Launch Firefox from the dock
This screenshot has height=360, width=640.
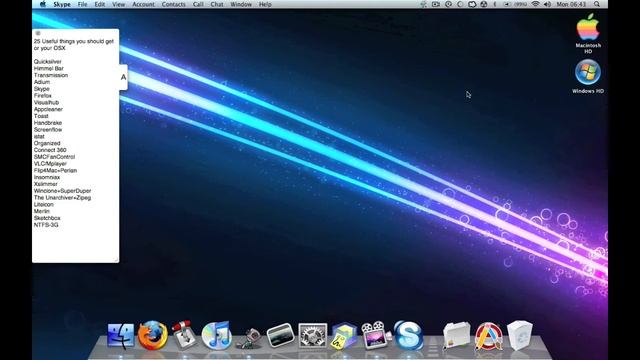coord(153,336)
